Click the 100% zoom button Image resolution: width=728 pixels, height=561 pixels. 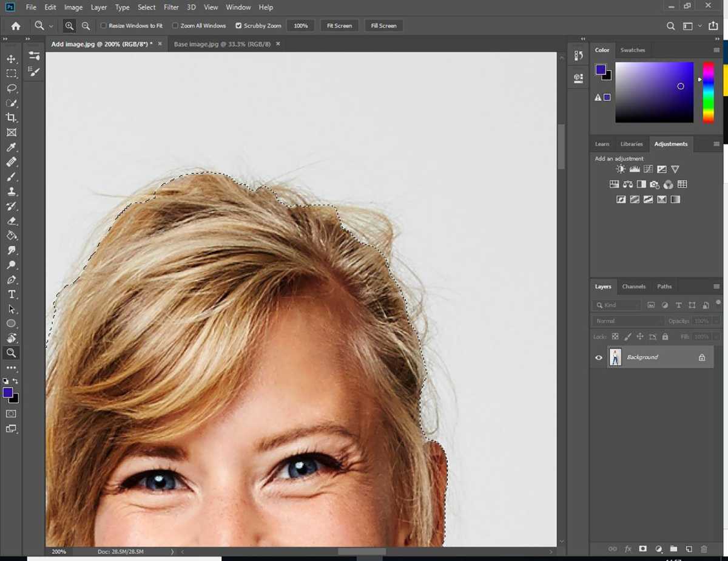click(x=301, y=26)
